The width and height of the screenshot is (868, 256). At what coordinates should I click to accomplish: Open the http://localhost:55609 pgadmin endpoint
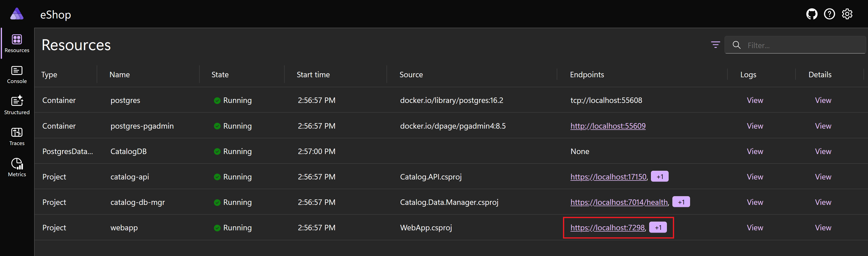click(x=608, y=126)
